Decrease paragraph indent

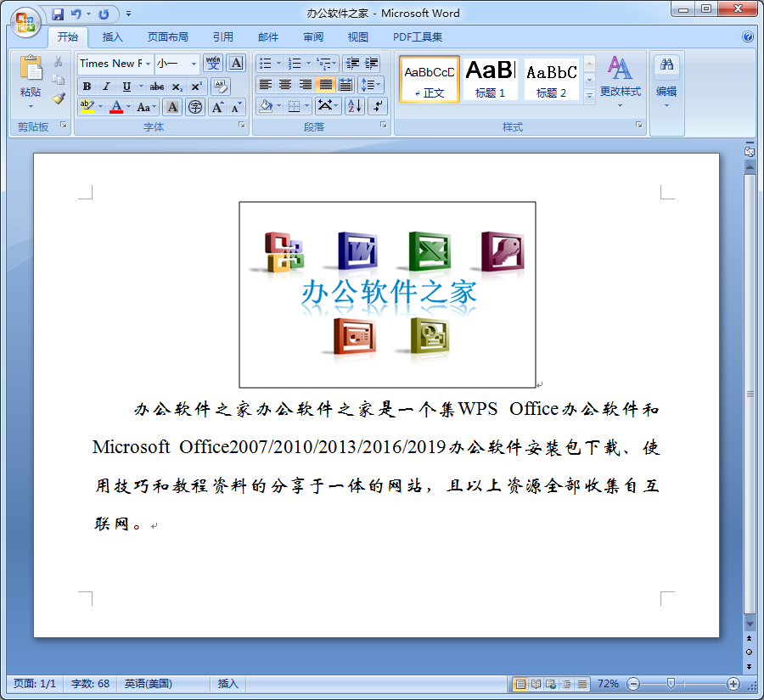click(351, 64)
